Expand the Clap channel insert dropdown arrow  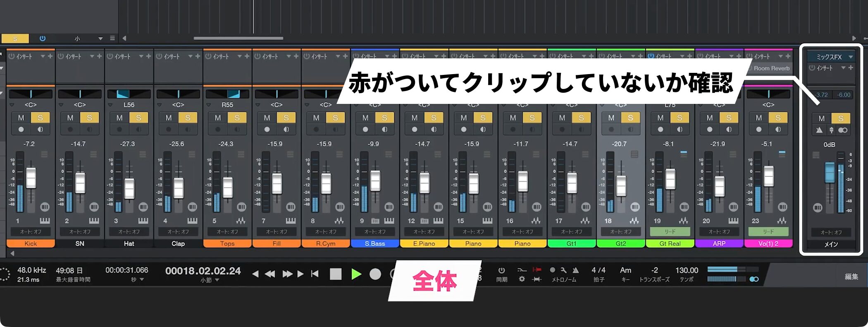point(190,56)
